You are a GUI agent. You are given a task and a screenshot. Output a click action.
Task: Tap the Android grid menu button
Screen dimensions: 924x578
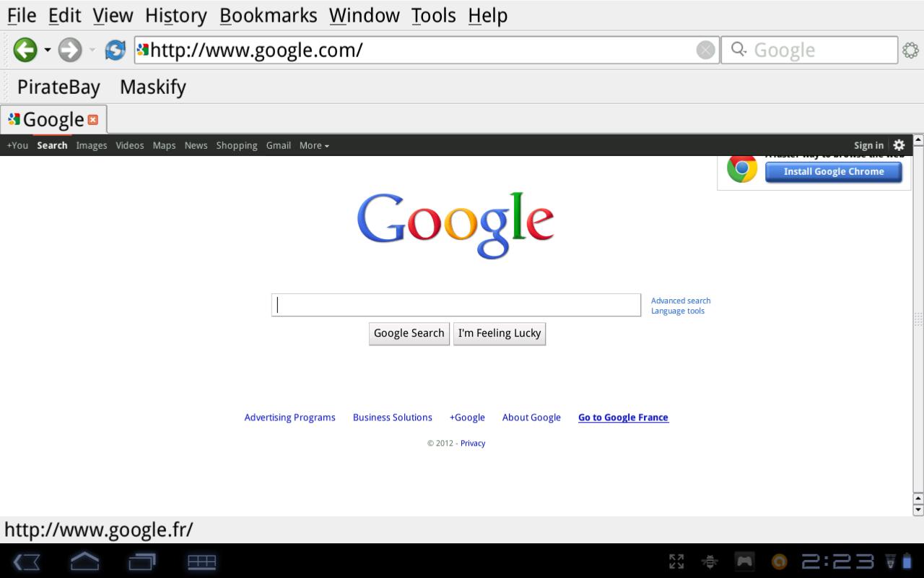201,561
